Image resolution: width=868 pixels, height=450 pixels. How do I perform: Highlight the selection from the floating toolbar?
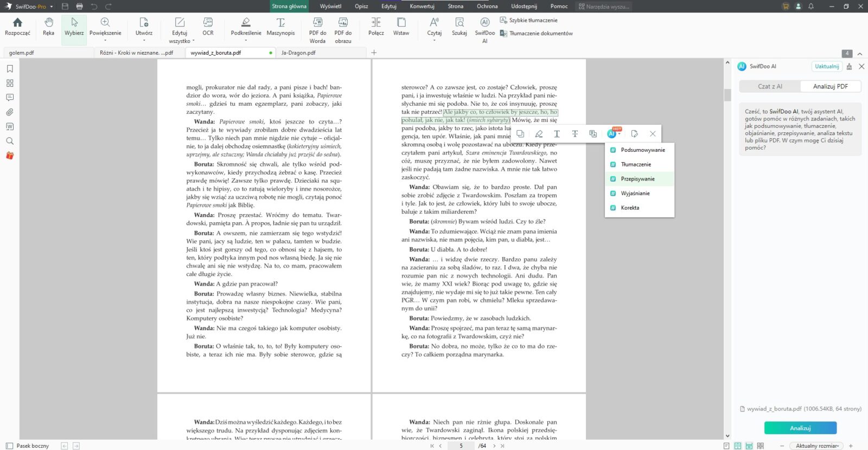coord(539,134)
